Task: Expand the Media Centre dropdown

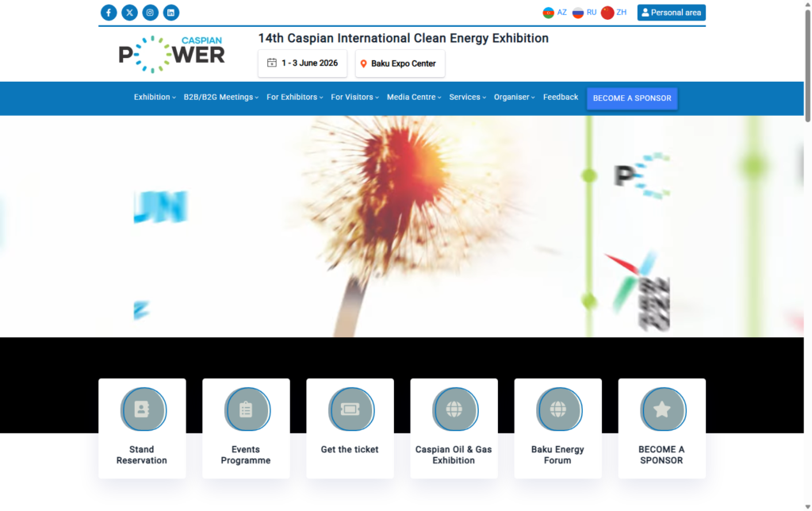Action: pyautogui.click(x=412, y=97)
